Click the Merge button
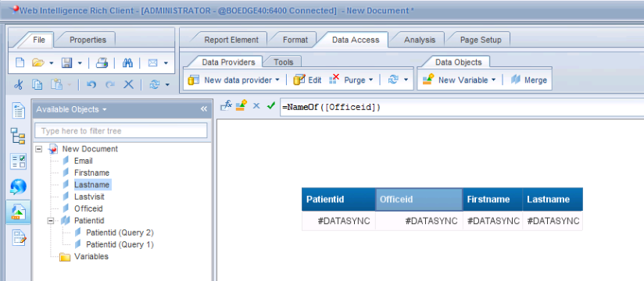This screenshot has width=644, height=281. [528, 80]
